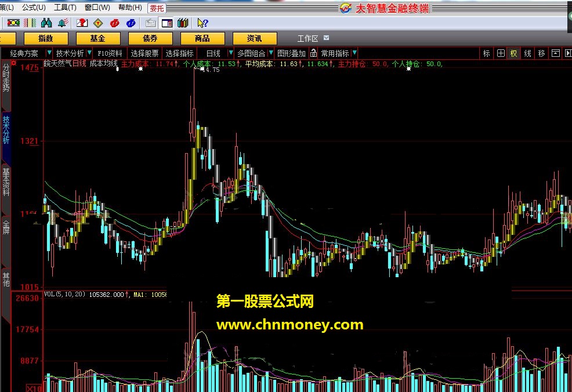Click the 大智慧 logo icon in title

tap(345, 8)
